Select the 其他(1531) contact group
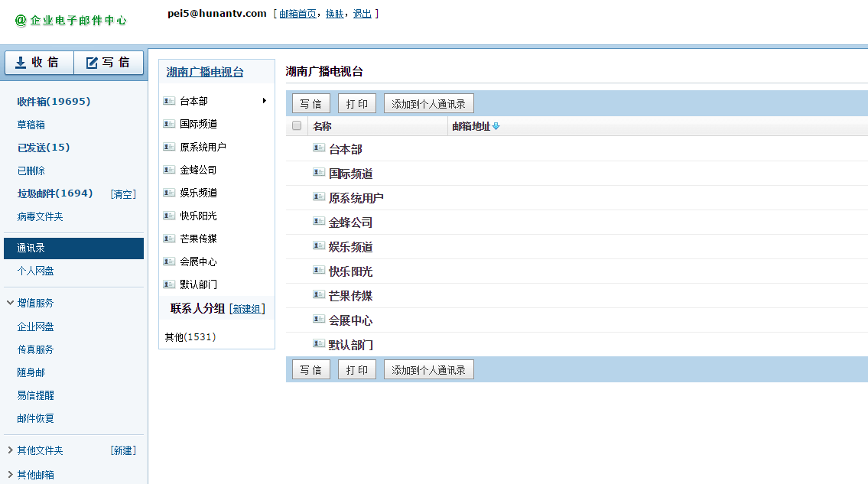Viewport: 868px width, 484px height. pos(190,336)
